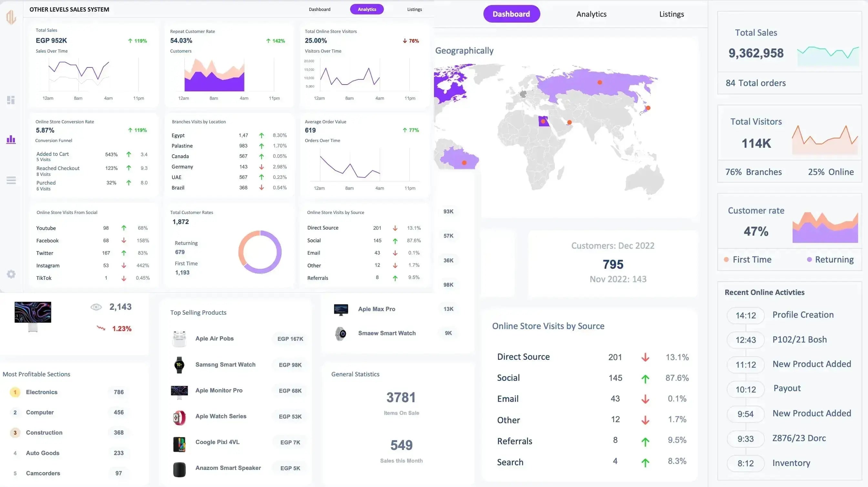This screenshot has height=487, width=868.
Task: Switch to the Listings tab
Action: [x=671, y=14]
